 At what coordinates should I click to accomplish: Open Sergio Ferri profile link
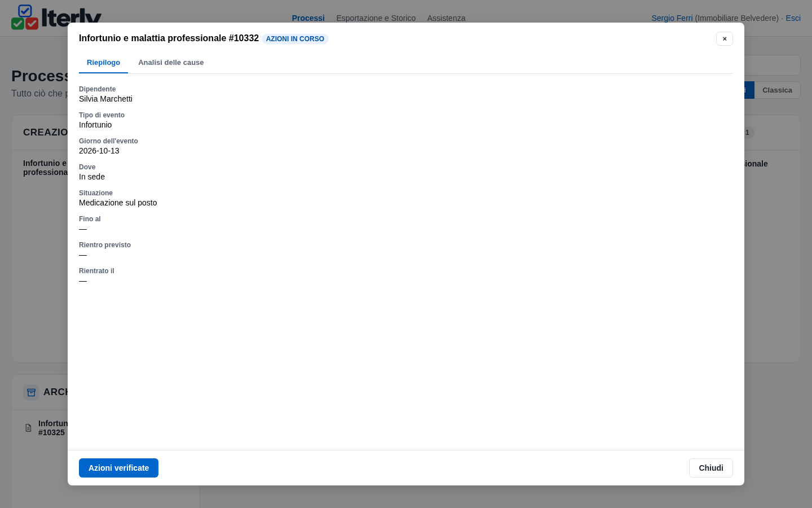(x=672, y=18)
